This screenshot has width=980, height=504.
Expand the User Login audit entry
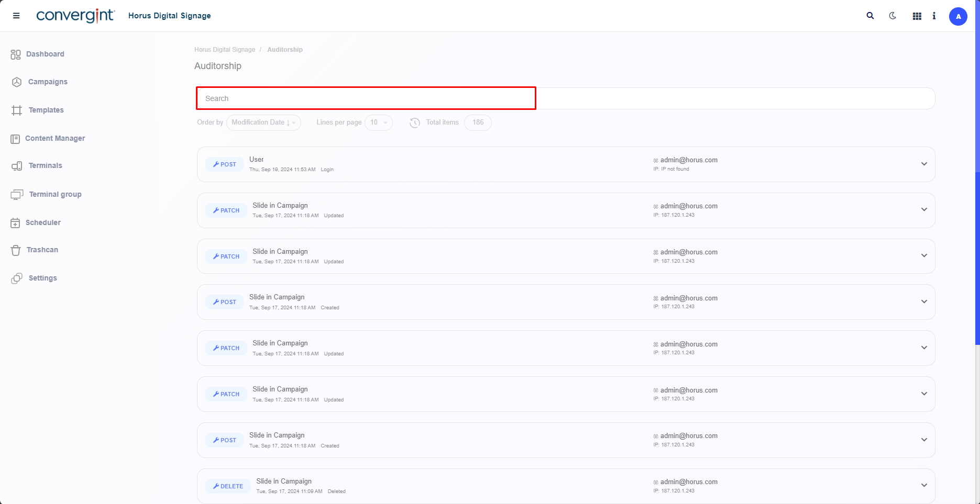pos(924,164)
